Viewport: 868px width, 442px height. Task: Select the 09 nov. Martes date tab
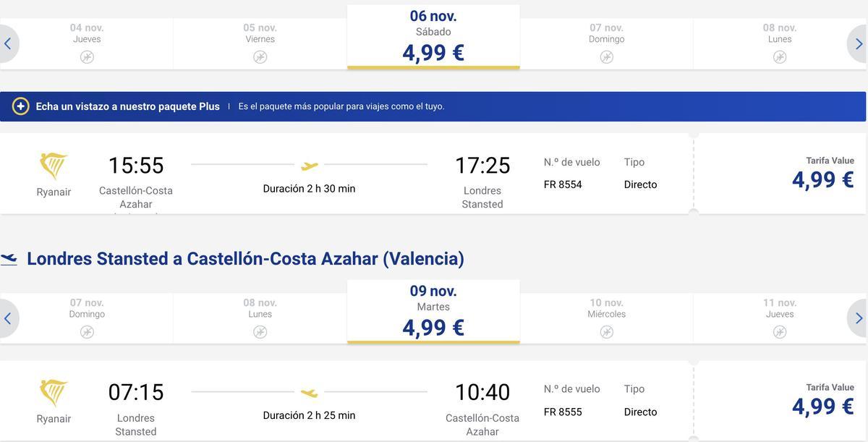pyautogui.click(x=433, y=312)
